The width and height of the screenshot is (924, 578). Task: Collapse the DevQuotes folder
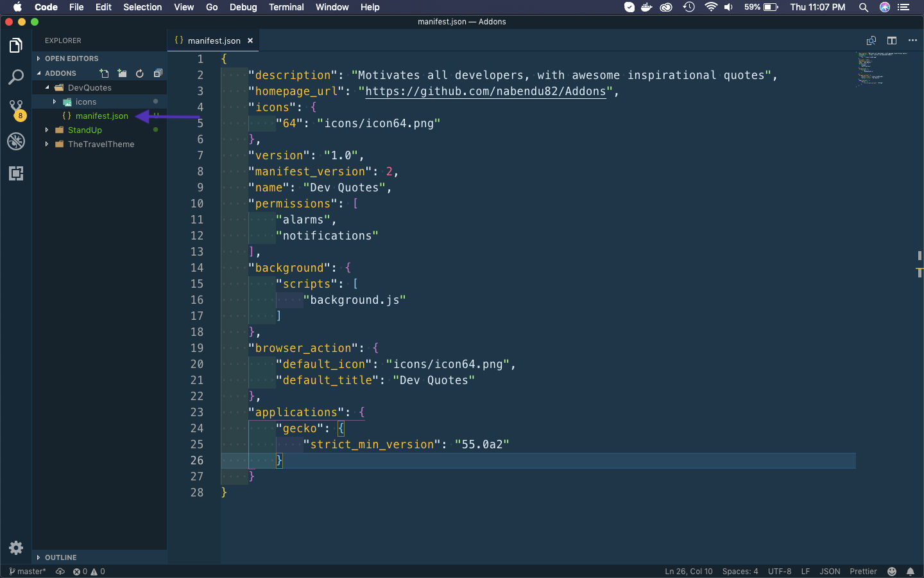(90, 87)
